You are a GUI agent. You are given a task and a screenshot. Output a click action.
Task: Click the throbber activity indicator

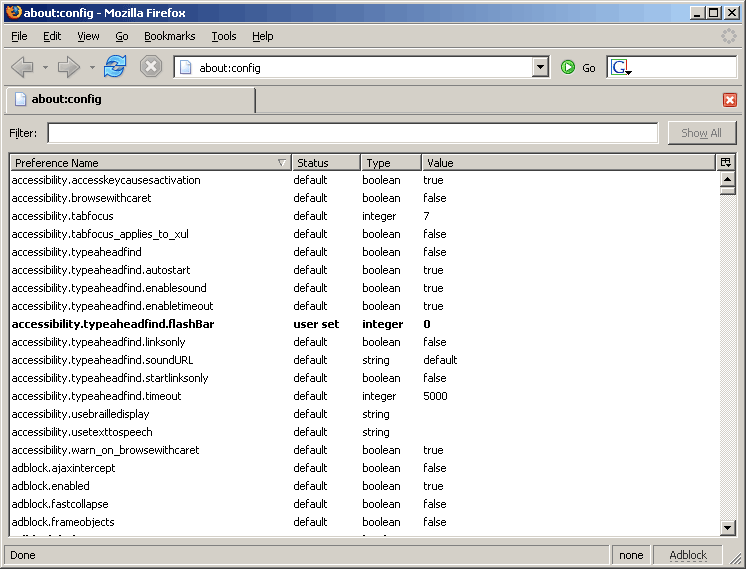coord(728,36)
